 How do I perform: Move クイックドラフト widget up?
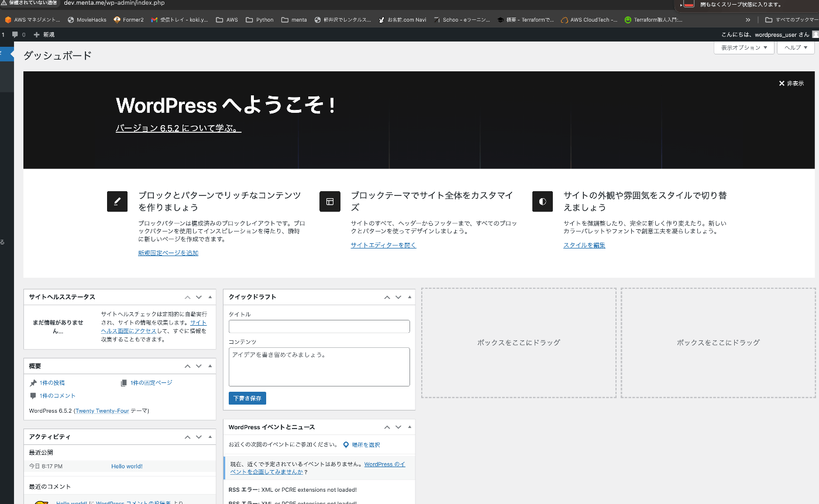(x=387, y=297)
